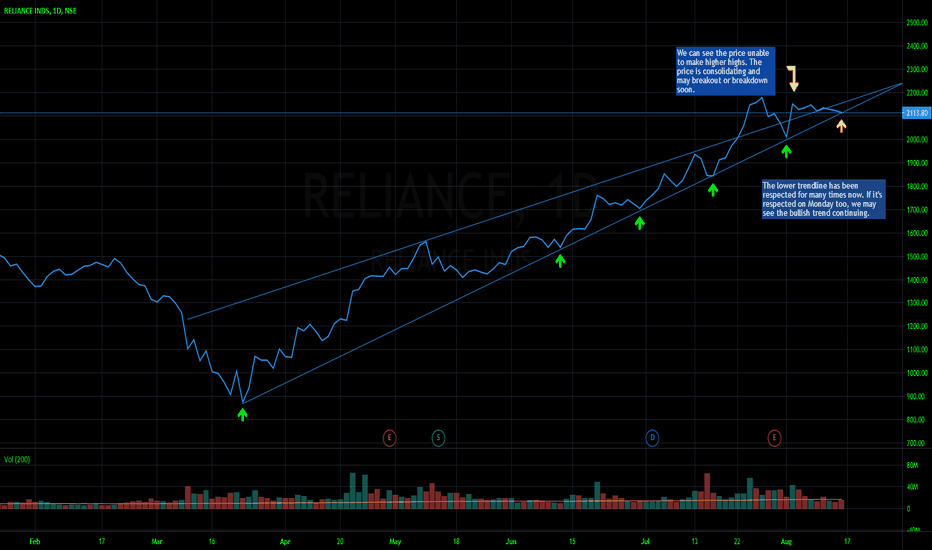Viewport: 932px width, 550px height.
Task: Click the 80M volume axis label
Action: 912,465
